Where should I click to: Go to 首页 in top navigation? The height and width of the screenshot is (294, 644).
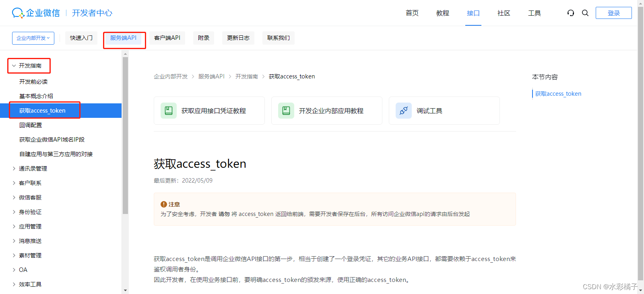(x=412, y=13)
